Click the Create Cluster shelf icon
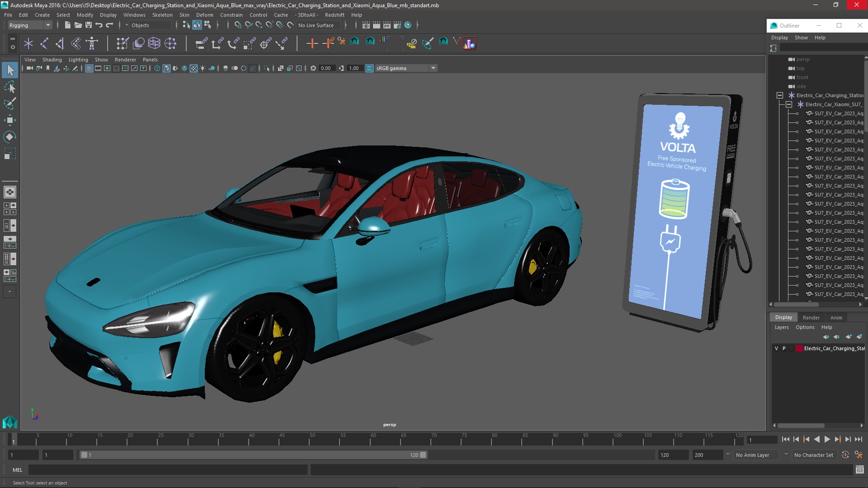Viewport: 868px width, 488px height. coord(170,43)
